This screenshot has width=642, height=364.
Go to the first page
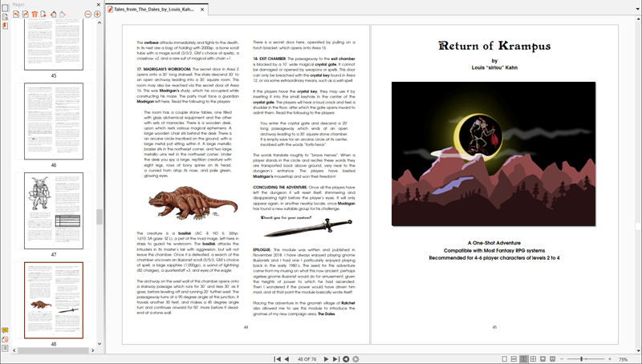(277, 358)
